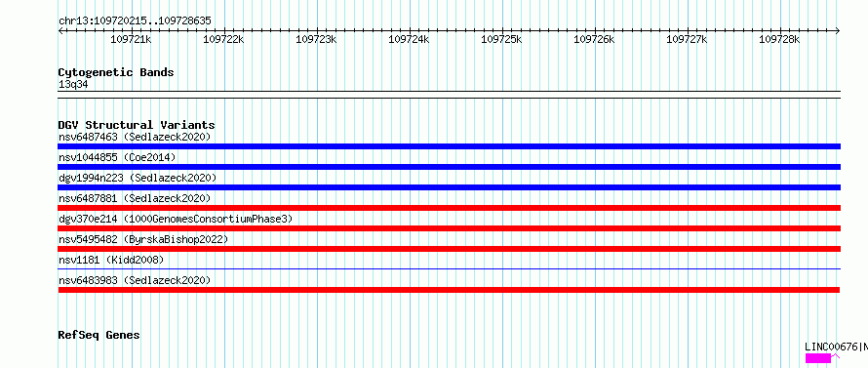Viewport: 868px width, 368px height.
Task: Click the dgv370e214 red variant bar
Action: pyautogui.click(x=449, y=228)
